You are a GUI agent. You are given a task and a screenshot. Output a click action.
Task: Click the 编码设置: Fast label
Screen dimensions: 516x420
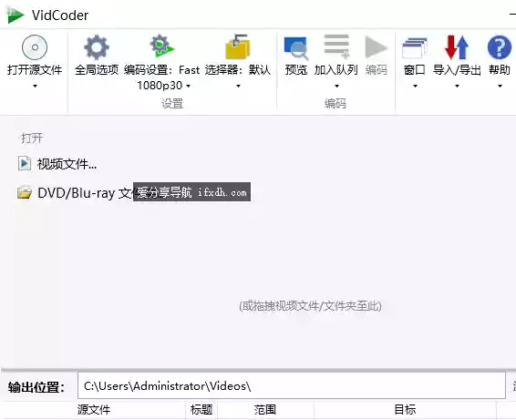[161, 70]
